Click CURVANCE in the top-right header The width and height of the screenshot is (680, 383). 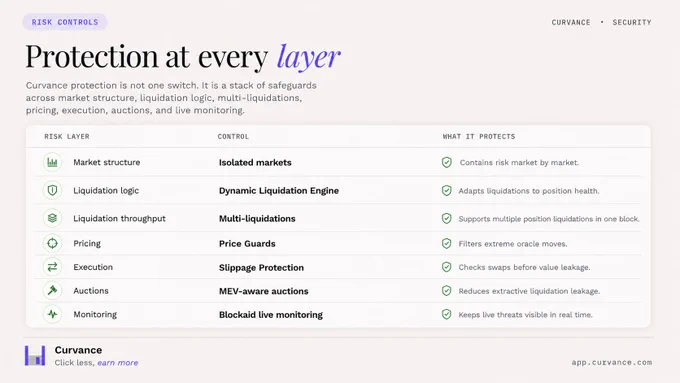(x=571, y=22)
